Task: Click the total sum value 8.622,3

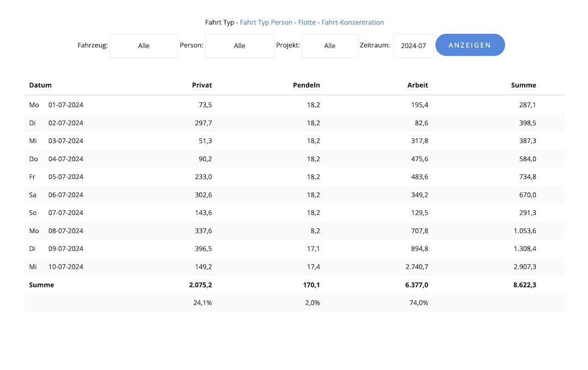Action: (524, 285)
